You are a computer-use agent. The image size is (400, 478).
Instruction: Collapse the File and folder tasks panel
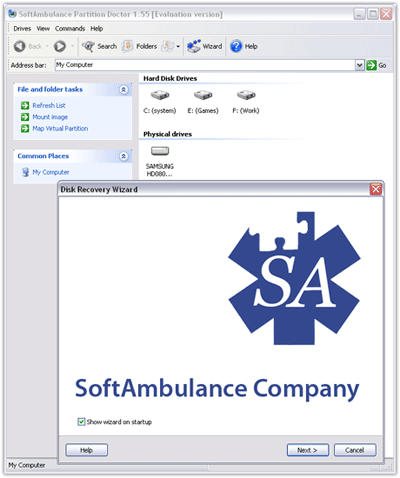pos(124,90)
